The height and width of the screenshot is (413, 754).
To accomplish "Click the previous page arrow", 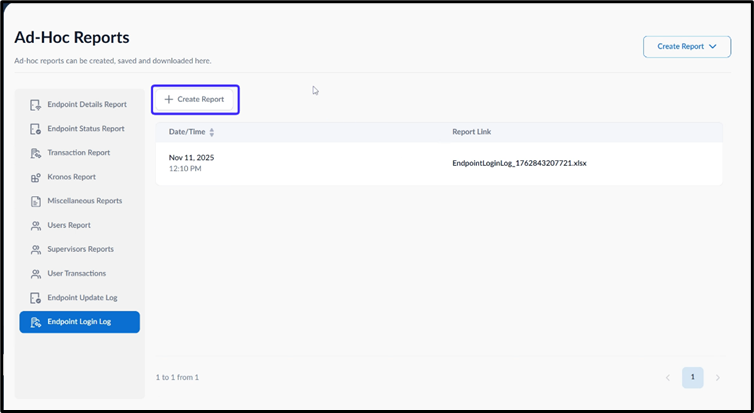I will point(668,378).
